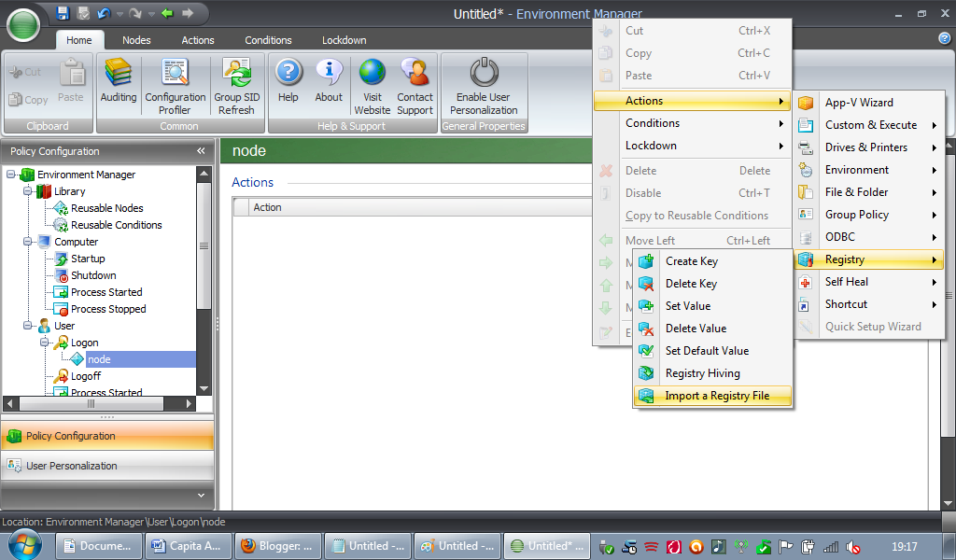This screenshot has height=560, width=956.
Task: Collapse the Policy Configuration panel
Action: [x=202, y=151]
